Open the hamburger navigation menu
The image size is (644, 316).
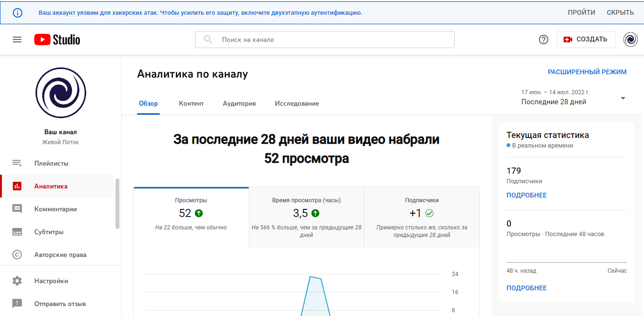[17, 39]
